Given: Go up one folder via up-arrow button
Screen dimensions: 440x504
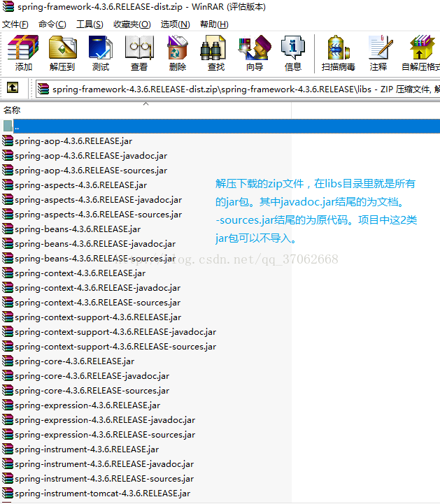Looking at the screenshot, I should [13, 87].
